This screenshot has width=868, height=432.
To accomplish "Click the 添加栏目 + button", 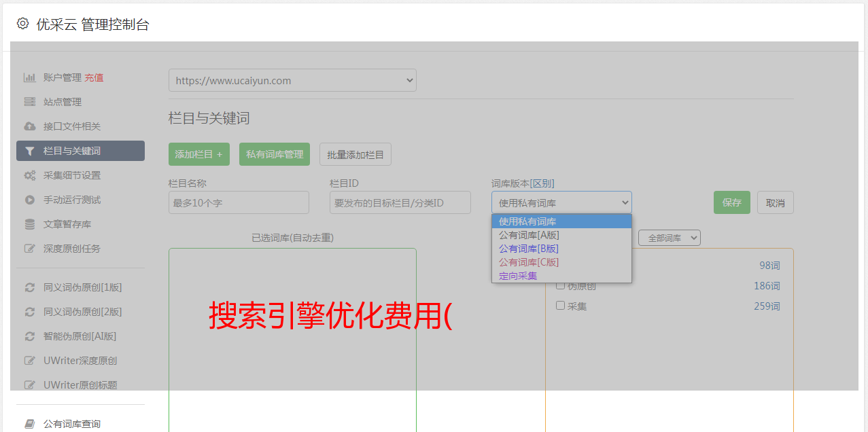I will (x=199, y=154).
